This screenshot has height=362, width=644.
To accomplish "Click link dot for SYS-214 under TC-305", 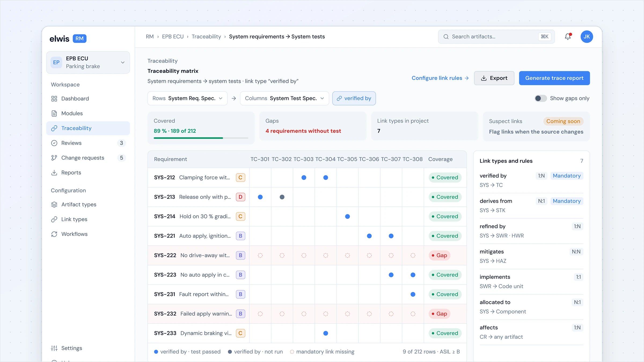I will coord(347,216).
